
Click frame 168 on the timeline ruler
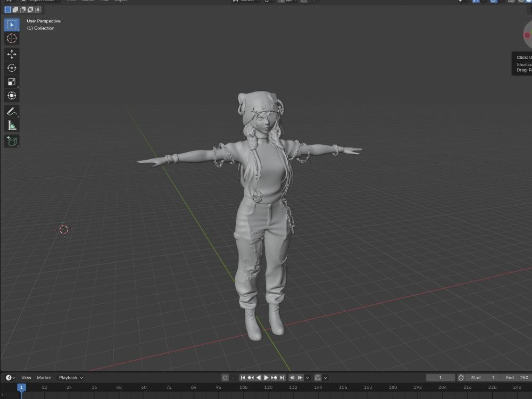point(368,387)
